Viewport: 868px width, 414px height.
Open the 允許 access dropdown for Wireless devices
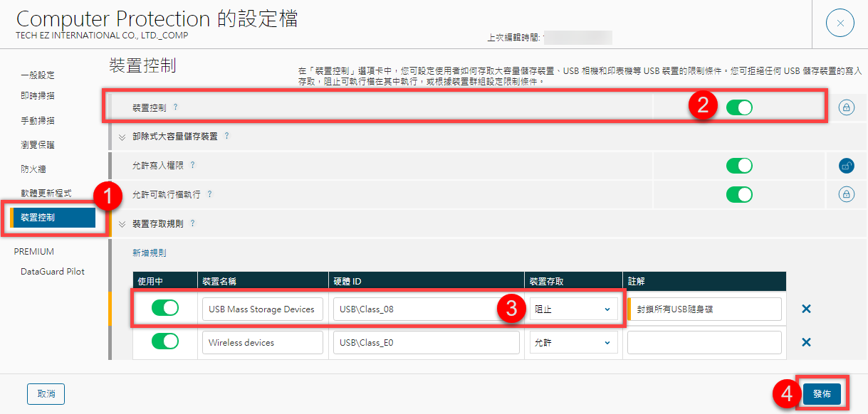[572, 342]
